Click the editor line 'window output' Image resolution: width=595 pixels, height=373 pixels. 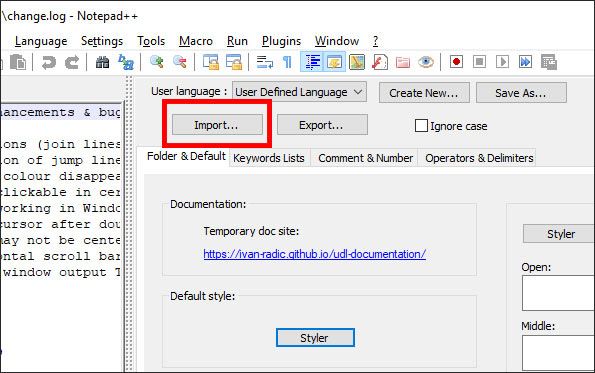coord(61,272)
